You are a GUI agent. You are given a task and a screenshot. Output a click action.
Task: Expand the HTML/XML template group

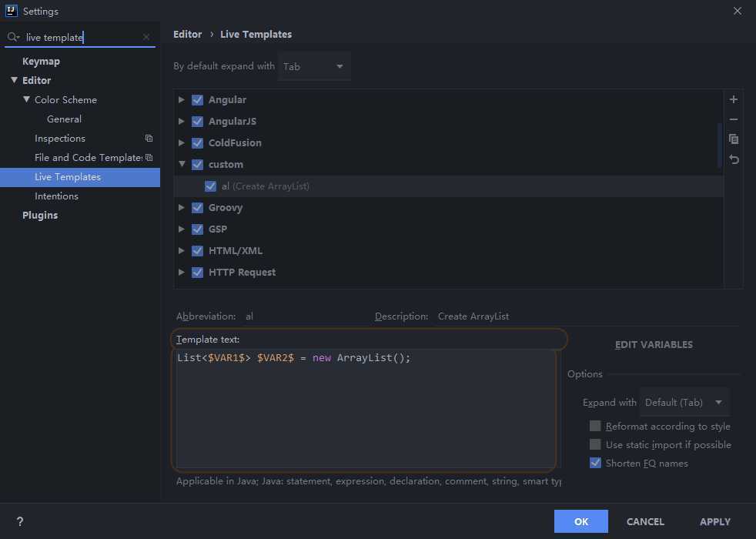(x=181, y=251)
